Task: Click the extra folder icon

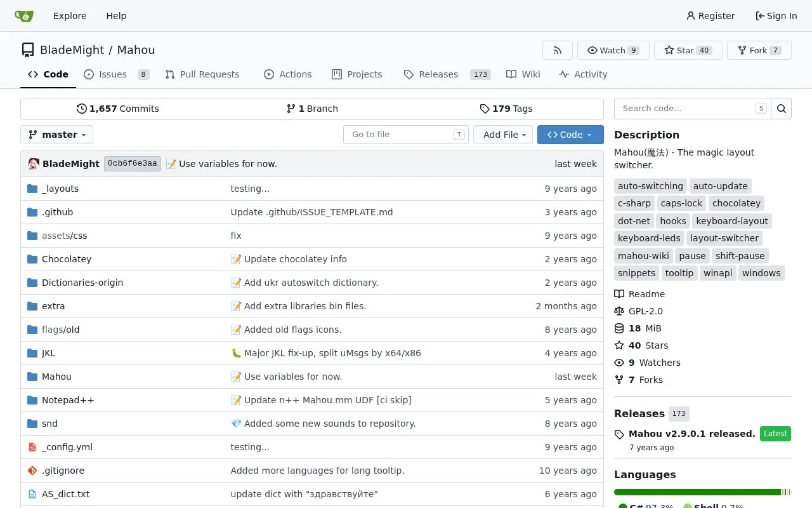Action: [32, 306]
